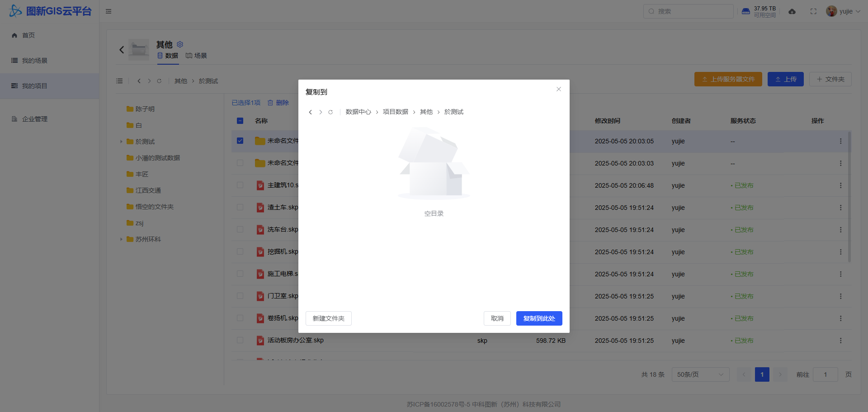This screenshot has width=868, height=412.
Task: Click the 洗车台.skp file icon
Action: coord(260,230)
